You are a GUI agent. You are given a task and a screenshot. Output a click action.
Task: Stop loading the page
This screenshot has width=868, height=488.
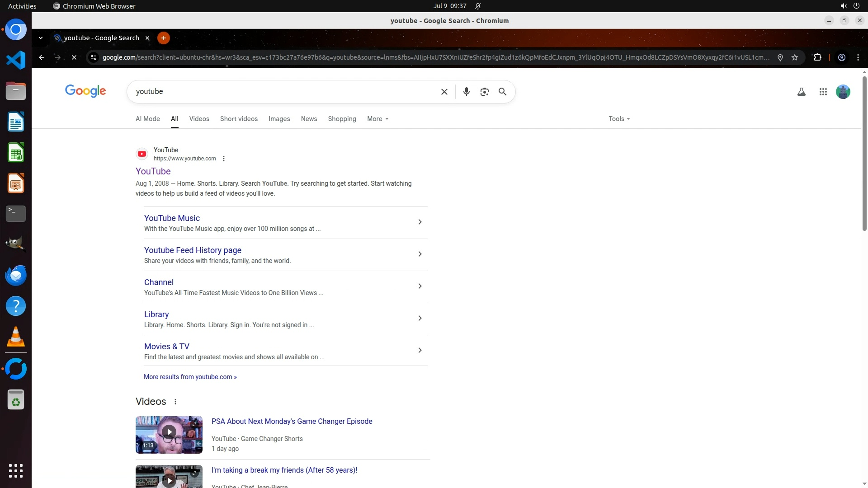coord(74,57)
